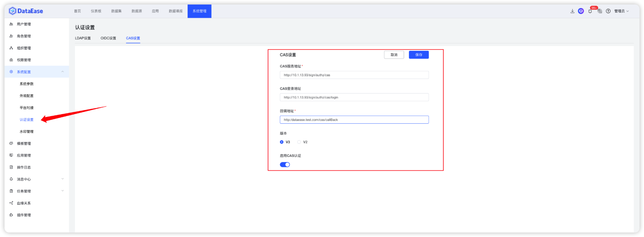
Task: Switch to the CAS设置 tab
Action: coord(133,38)
